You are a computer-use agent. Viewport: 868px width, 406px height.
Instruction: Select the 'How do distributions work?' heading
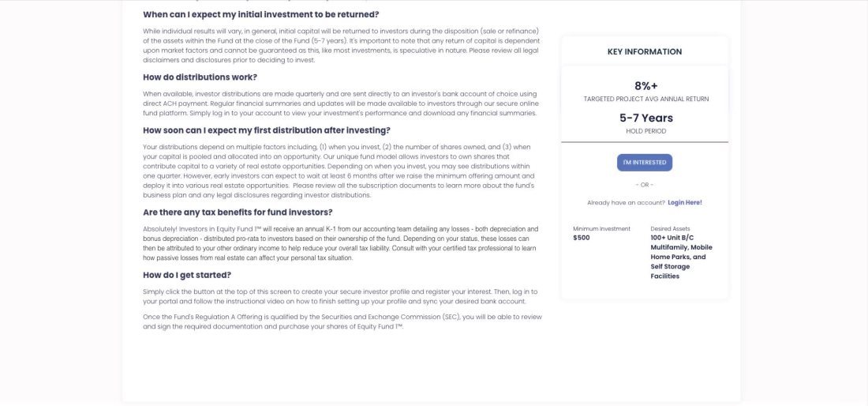point(200,77)
